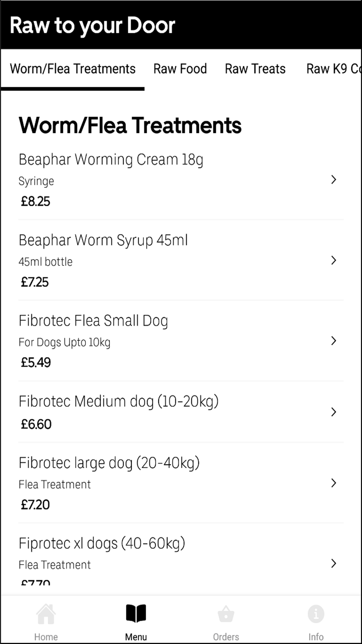Tap the Home house icon
Screen dimensions: 362x644
46,615
